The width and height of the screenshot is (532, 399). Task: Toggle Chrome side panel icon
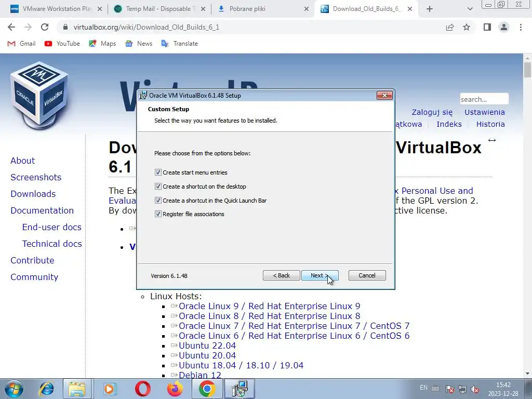point(487,27)
